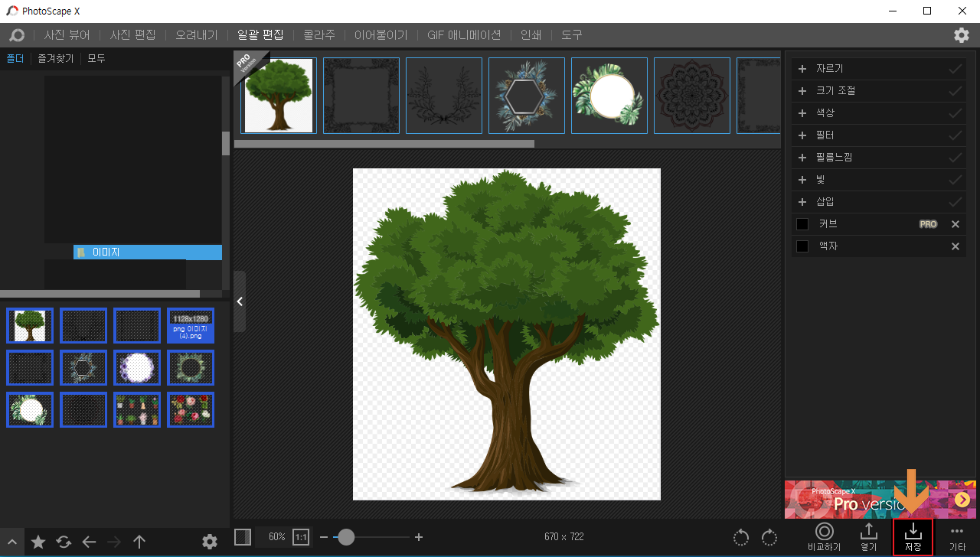Set zoom to actual size with 1:1 icon
This screenshot has height=557, width=980.
(x=301, y=537)
